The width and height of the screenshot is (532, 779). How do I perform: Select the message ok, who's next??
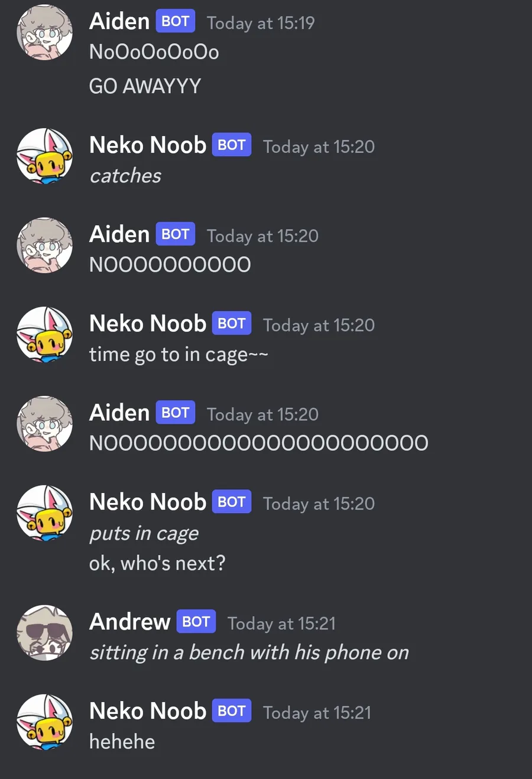(x=157, y=563)
